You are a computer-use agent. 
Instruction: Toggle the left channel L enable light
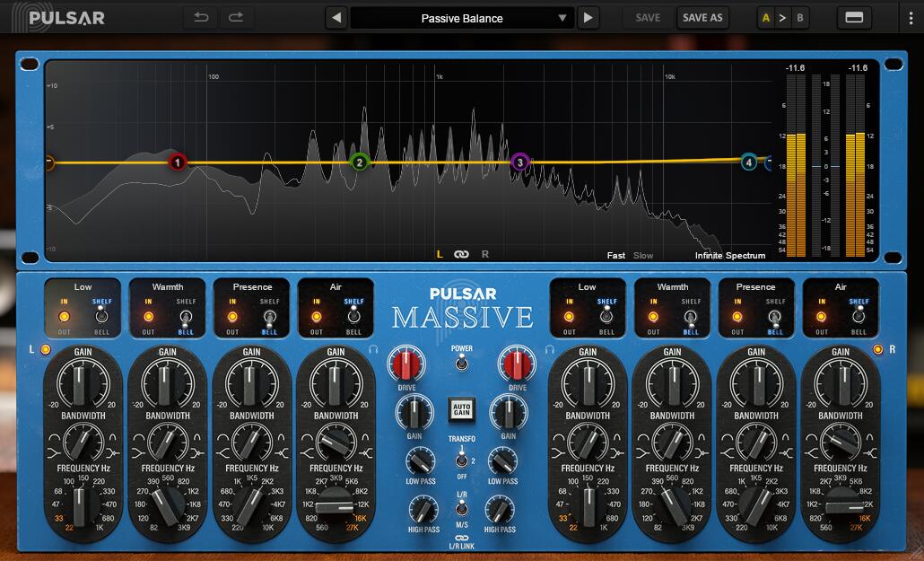point(46,349)
